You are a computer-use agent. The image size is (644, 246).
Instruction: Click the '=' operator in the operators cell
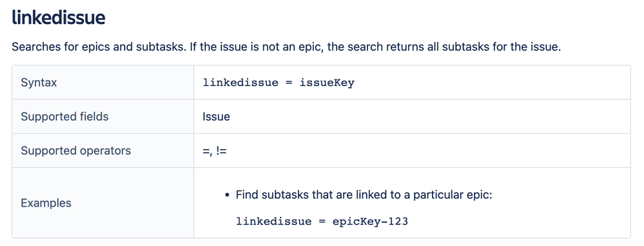coord(206,151)
